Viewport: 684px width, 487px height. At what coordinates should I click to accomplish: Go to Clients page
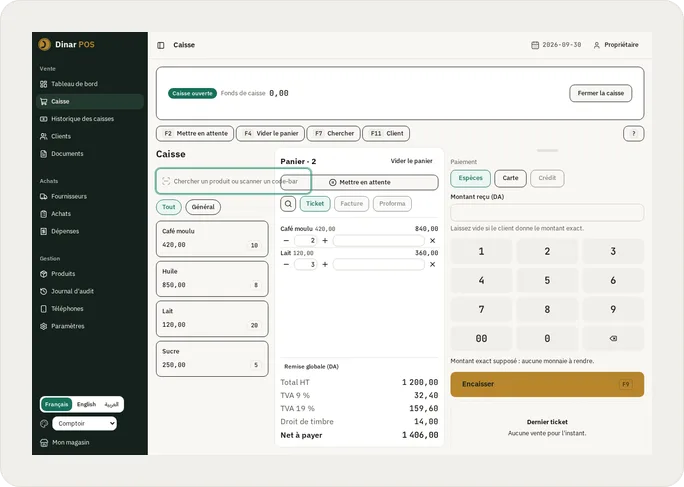[x=90, y=136]
